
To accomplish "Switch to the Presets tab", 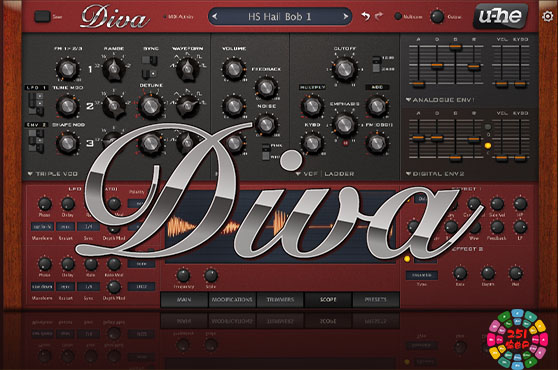I will tap(376, 300).
